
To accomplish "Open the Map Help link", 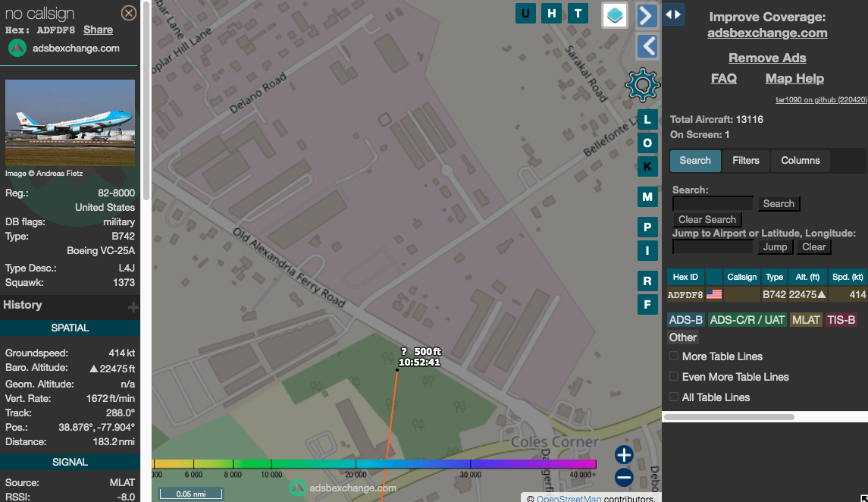I will (x=794, y=79).
